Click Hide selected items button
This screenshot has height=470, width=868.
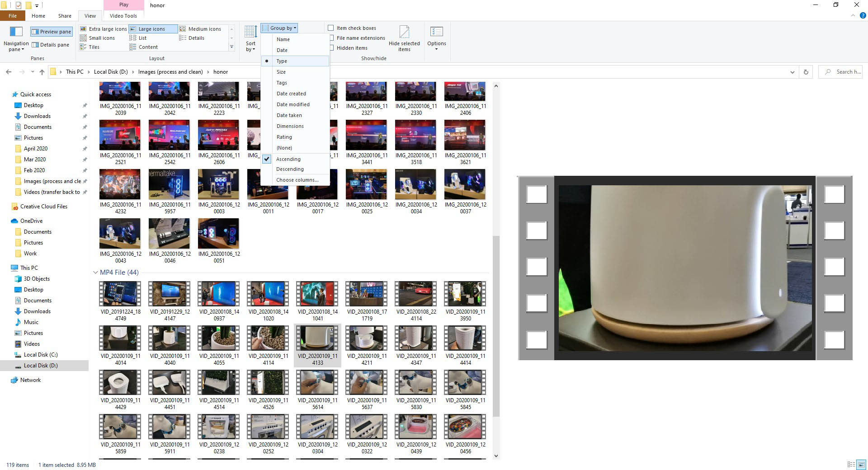click(404, 38)
